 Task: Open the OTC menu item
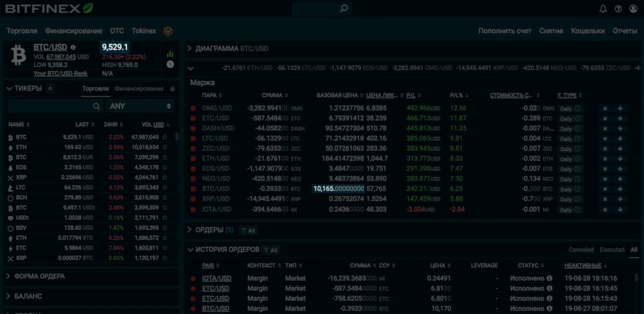click(x=117, y=31)
